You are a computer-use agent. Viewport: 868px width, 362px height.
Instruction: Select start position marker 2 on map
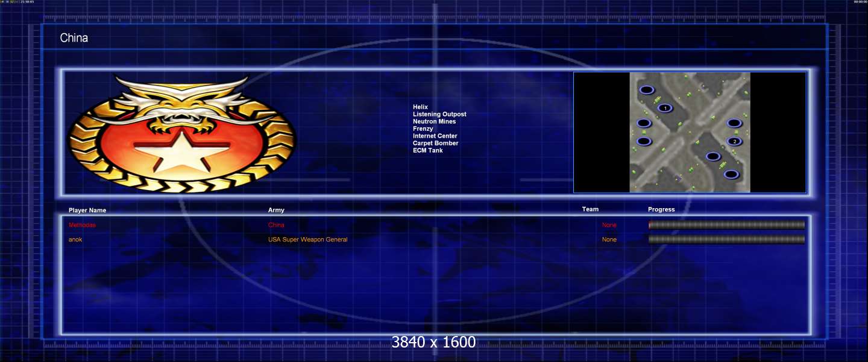pyautogui.click(x=735, y=141)
